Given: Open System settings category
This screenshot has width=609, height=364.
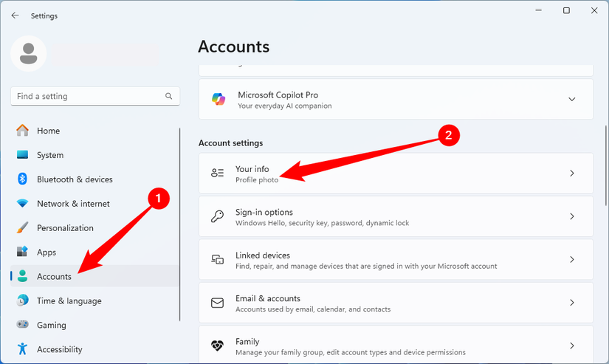Looking at the screenshot, I should pyautogui.click(x=50, y=155).
